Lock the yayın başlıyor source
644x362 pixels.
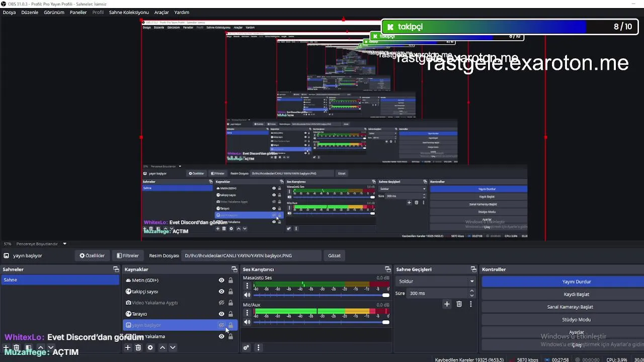(231, 325)
